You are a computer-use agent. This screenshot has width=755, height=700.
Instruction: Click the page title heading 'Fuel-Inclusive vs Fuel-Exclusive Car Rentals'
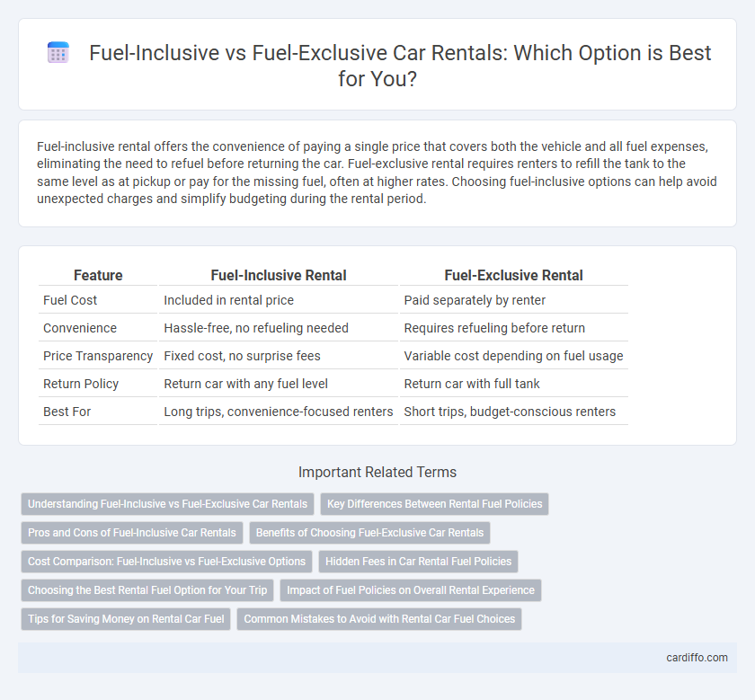(400, 66)
